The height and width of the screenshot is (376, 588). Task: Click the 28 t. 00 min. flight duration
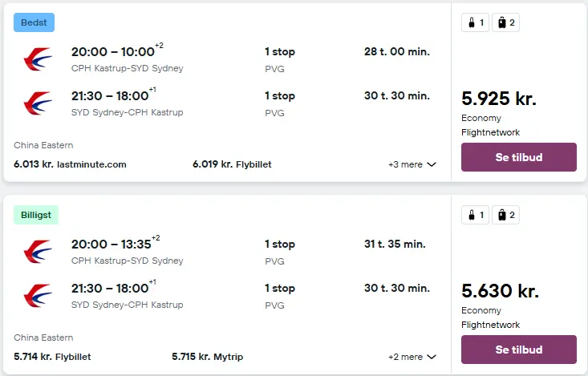click(397, 51)
